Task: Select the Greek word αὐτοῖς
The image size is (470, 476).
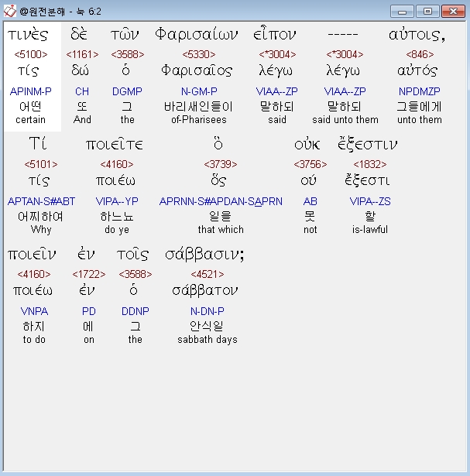Action: click(x=417, y=35)
